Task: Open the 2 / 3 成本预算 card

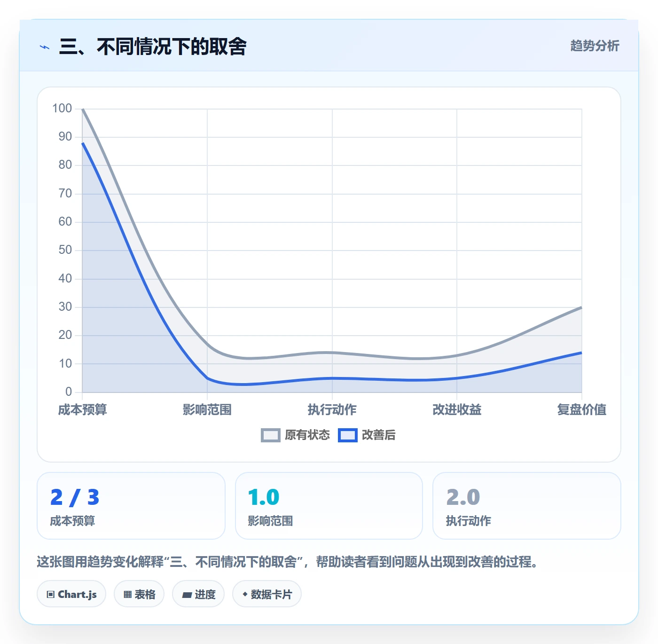Action: [x=131, y=506]
